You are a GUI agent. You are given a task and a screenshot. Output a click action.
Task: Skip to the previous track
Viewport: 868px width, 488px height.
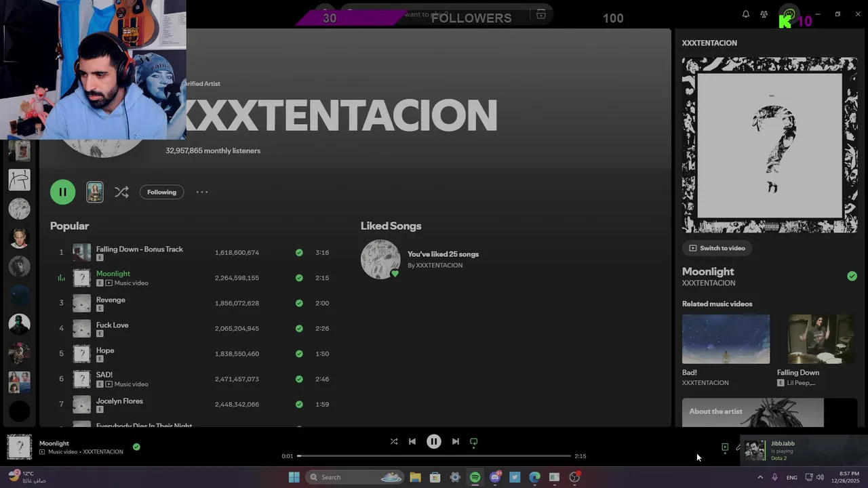[x=412, y=441]
